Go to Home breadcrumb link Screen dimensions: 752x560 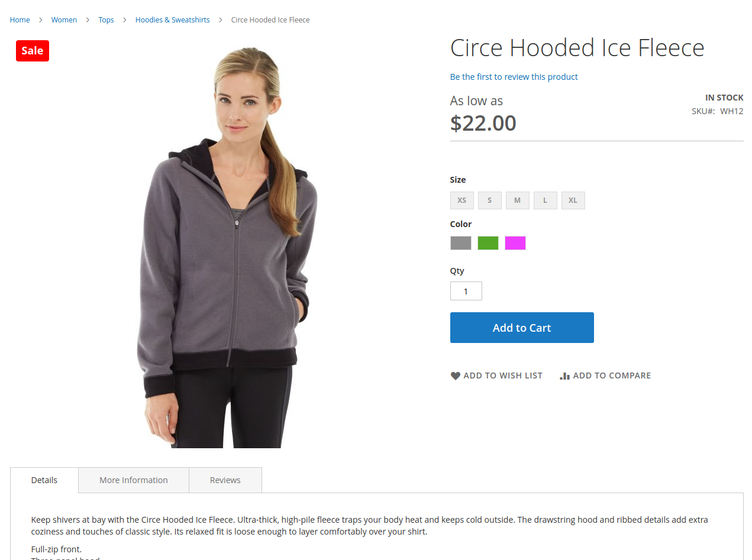pyautogui.click(x=20, y=20)
